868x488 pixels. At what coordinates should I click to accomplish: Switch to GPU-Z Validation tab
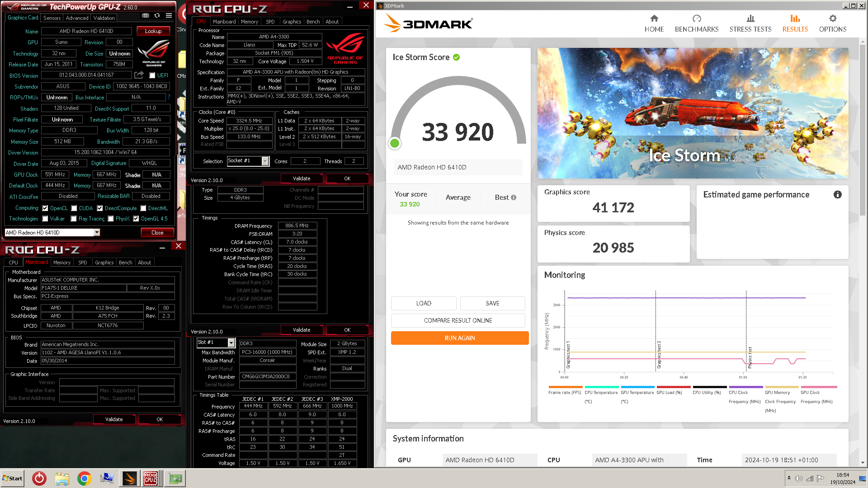tap(104, 18)
